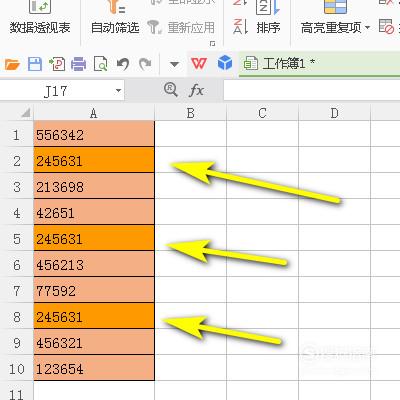Image resolution: width=400 pixels, height=400 pixels.
Task: Select column A header
Action: click(x=94, y=113)
